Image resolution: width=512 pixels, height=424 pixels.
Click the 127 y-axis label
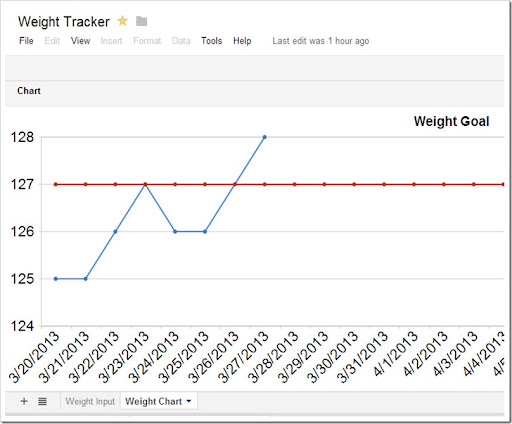pos(22,184)
